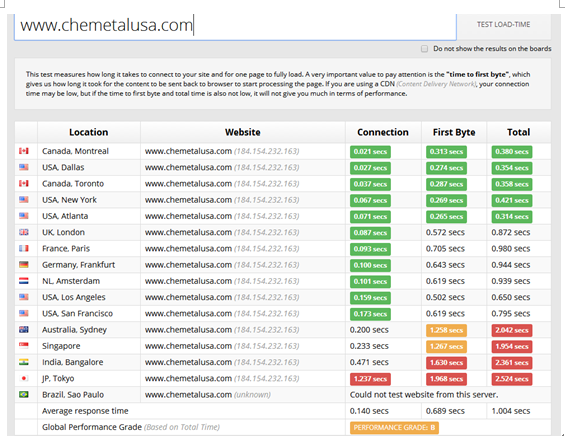
Task: Click the 0.314 secs Atlanta total badge
Action: tap(512, 217)
